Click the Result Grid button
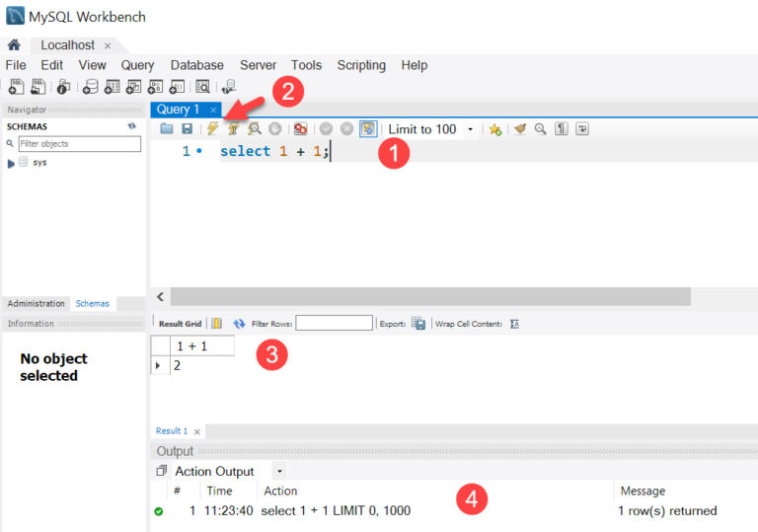Image resolution: width=758 pixels, height=532 pixels. (x=181, y=324)
